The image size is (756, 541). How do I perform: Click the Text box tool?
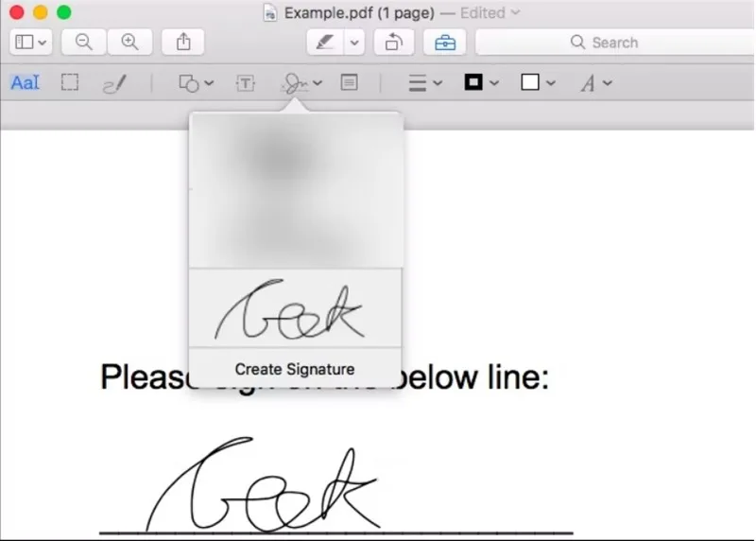click(246, 83)
